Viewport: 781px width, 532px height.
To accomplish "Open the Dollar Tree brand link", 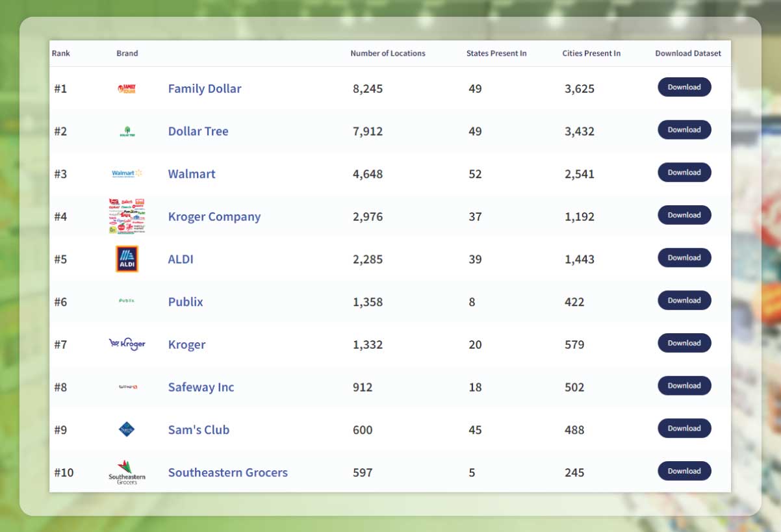I will 198,131.
